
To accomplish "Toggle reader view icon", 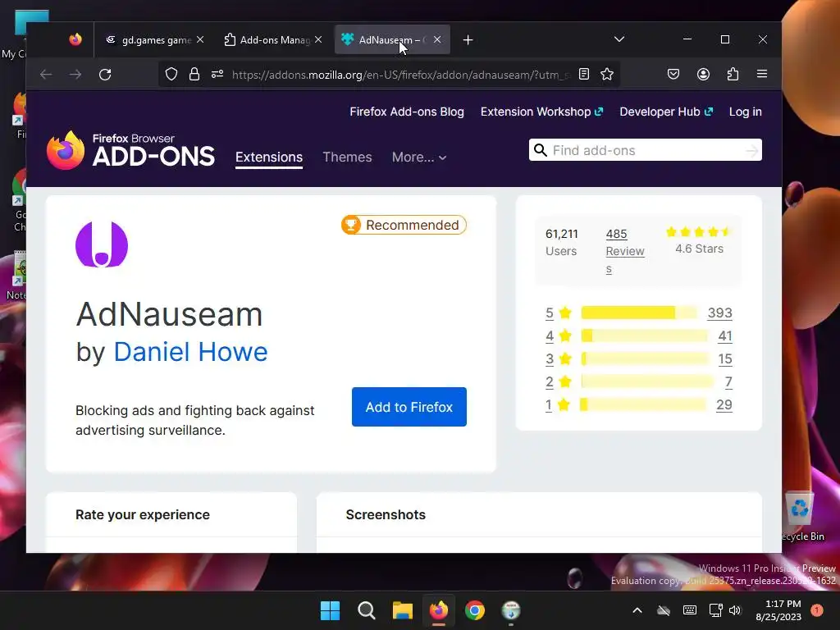I will pos(584,74).
